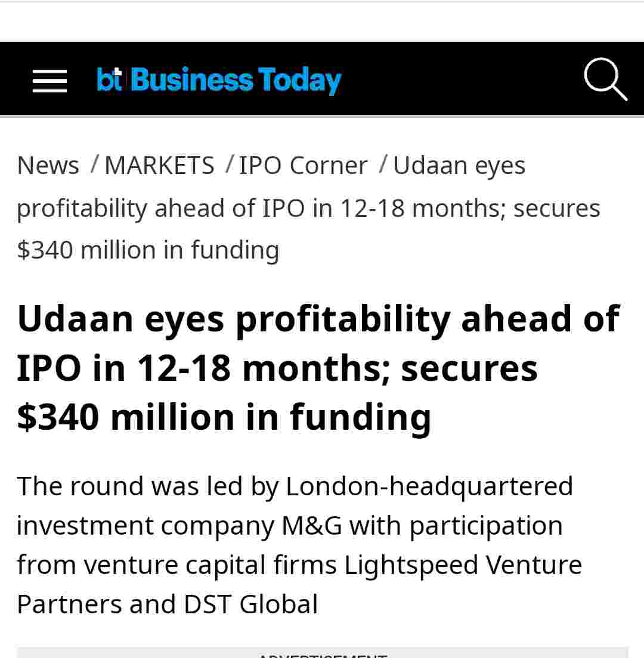
Task: Click the slash separator after News
Action: click(94, 164)
